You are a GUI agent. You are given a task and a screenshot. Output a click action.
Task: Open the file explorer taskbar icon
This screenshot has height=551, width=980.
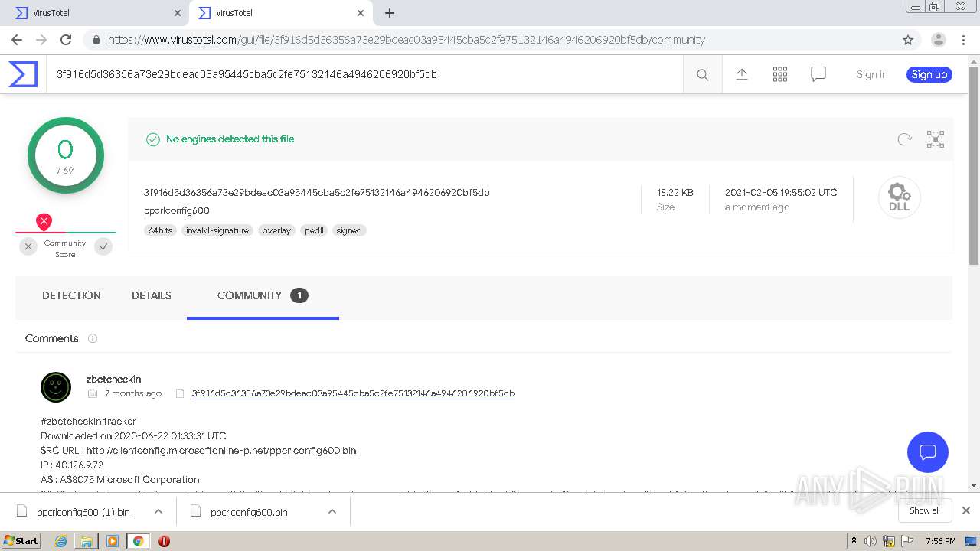coord(87,541)
